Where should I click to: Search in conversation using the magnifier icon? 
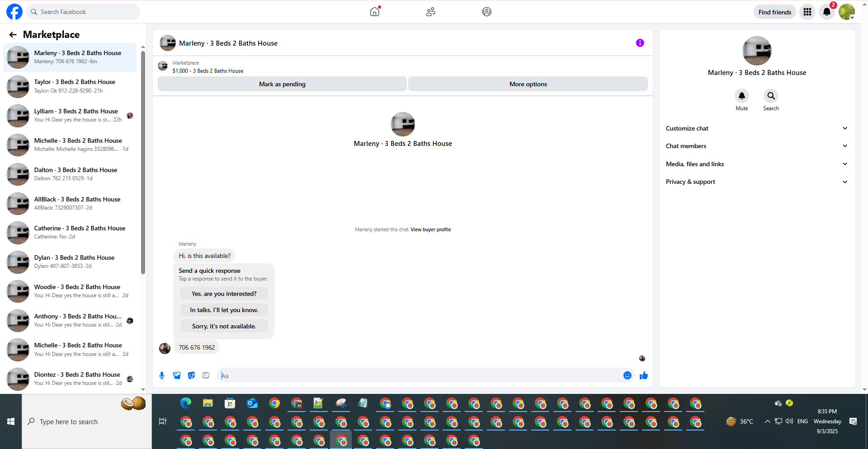coord(771,96)
